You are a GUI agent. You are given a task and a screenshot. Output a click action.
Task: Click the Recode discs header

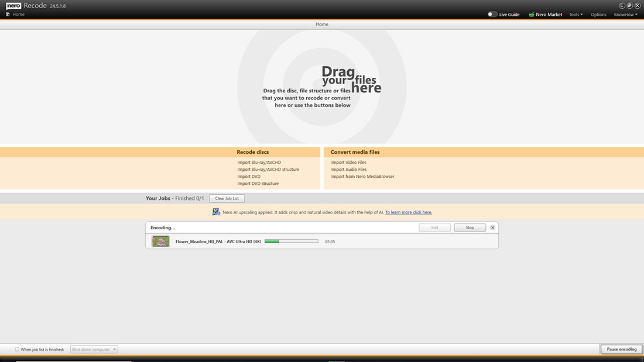point(252,152)
